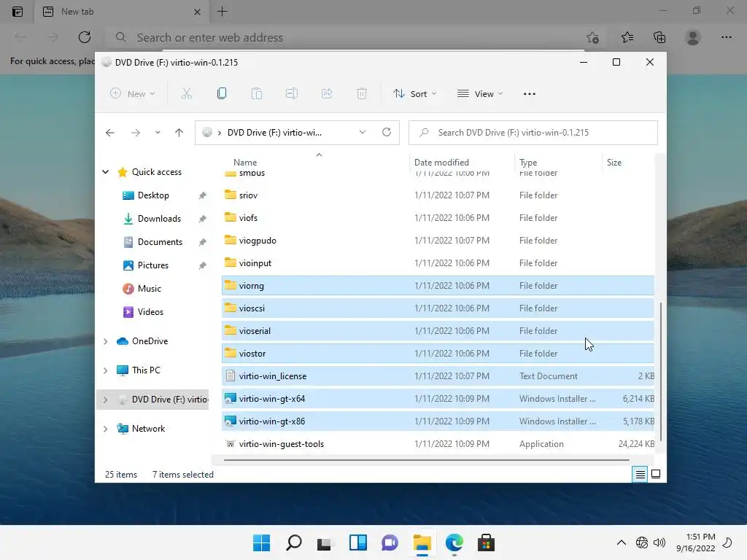
Task: Refresh the DVD Drive folder listing
Action: tap(387, 132)
